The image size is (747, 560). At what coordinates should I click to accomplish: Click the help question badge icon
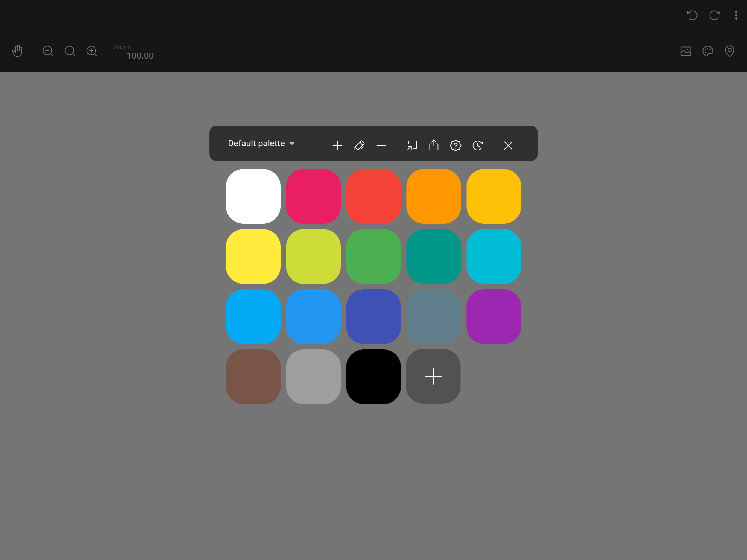click(456, 145)
